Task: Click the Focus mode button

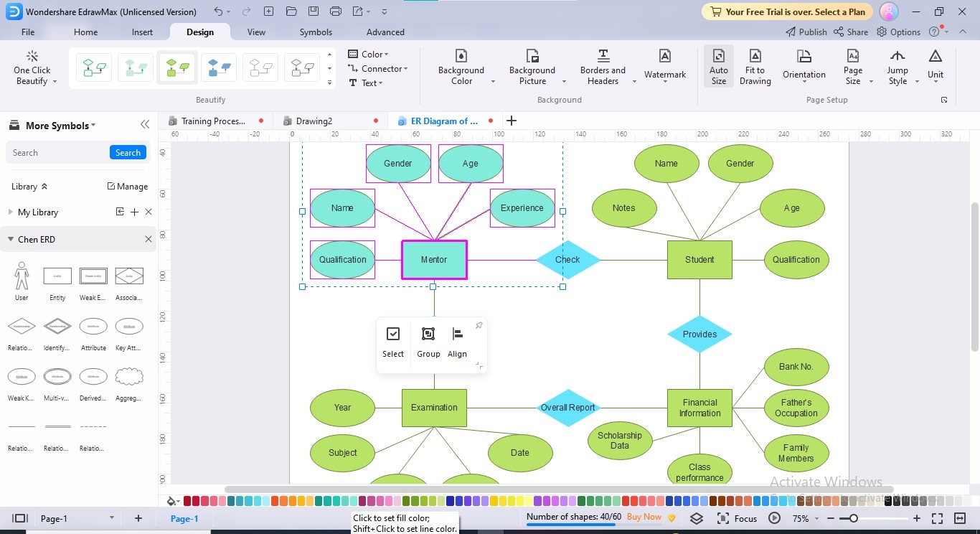Action: [738, 518]
